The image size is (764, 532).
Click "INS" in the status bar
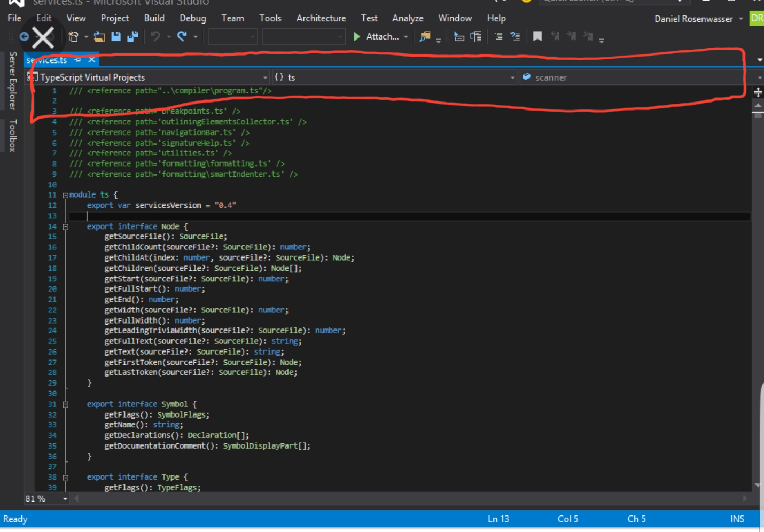tap(737, 519)
